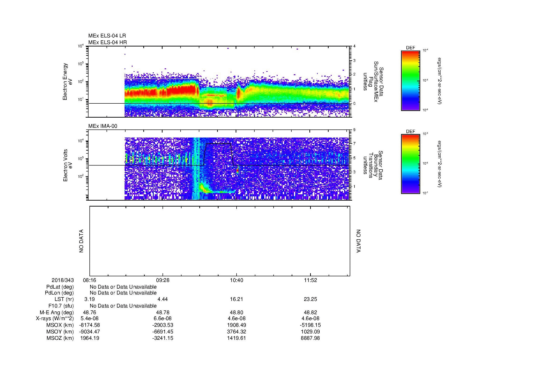Image resolution: width=555 pixels, height=392 pixels.
Task: Click the X-rays (W/m**2) row label
Action: 55,319
